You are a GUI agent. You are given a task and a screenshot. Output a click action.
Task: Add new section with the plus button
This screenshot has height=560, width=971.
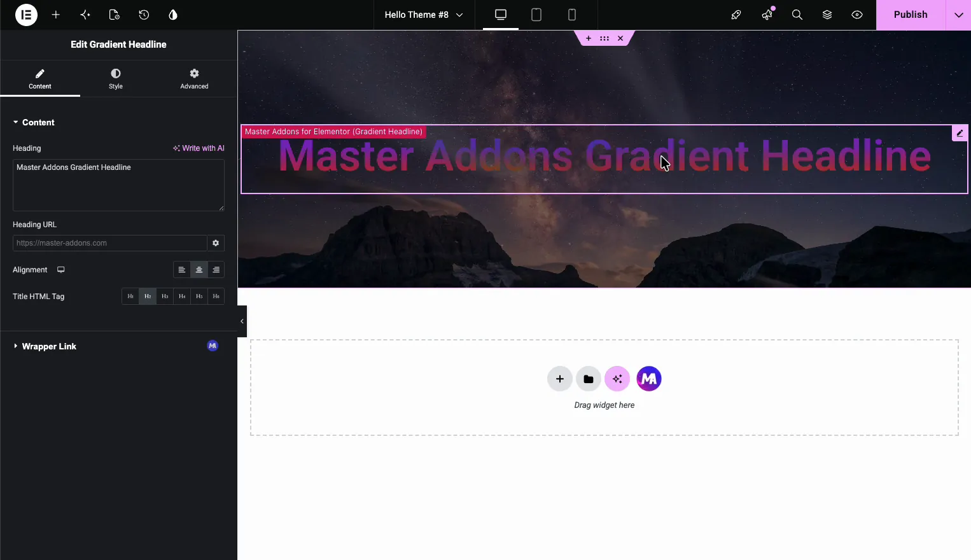pyautogui.click(x=560, y=379)
